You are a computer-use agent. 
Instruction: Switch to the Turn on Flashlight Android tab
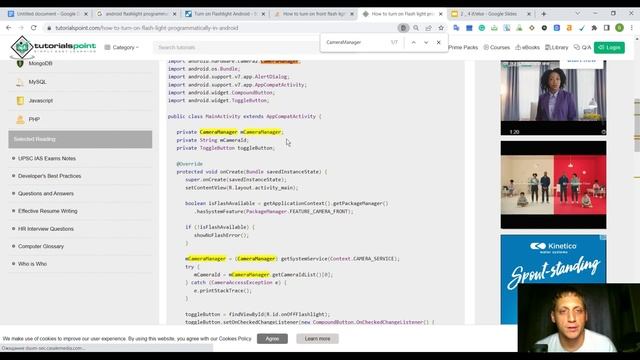(222, 14)
